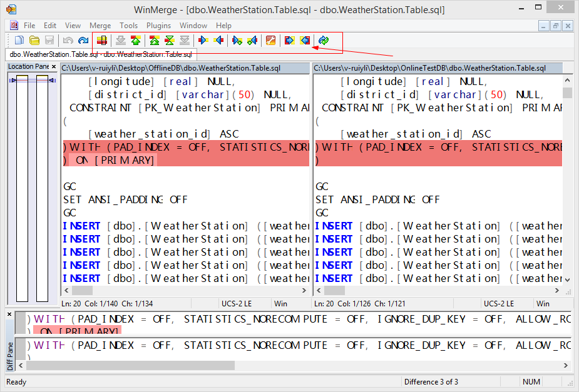Close the Diff Pane
The width and height of the screenshot is (579, 392).
(x=9, y=314)
